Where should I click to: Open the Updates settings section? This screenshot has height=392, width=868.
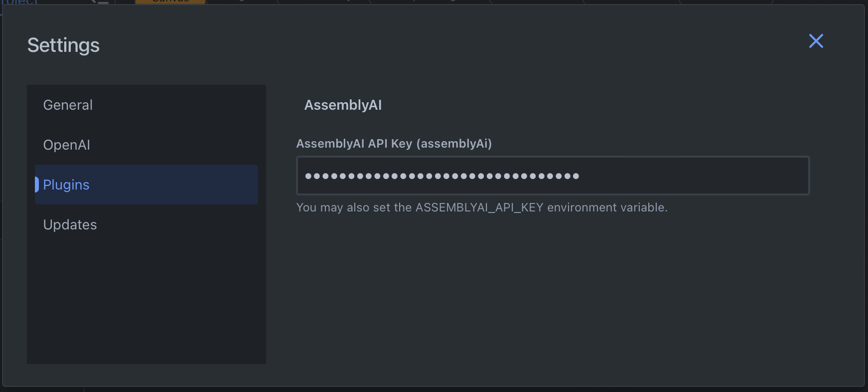coord(70,224)
